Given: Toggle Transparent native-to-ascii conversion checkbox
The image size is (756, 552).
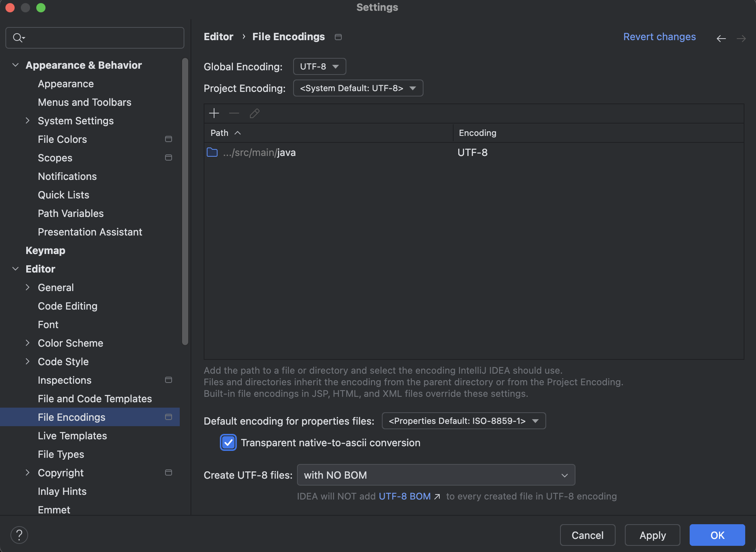Looking at the screenshot, I should point(228,442).
